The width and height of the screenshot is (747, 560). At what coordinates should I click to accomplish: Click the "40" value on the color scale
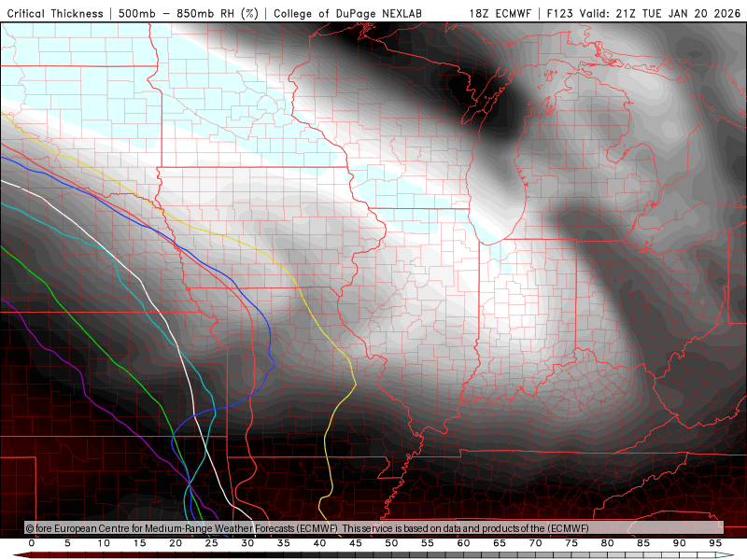[x=319, y=543]
